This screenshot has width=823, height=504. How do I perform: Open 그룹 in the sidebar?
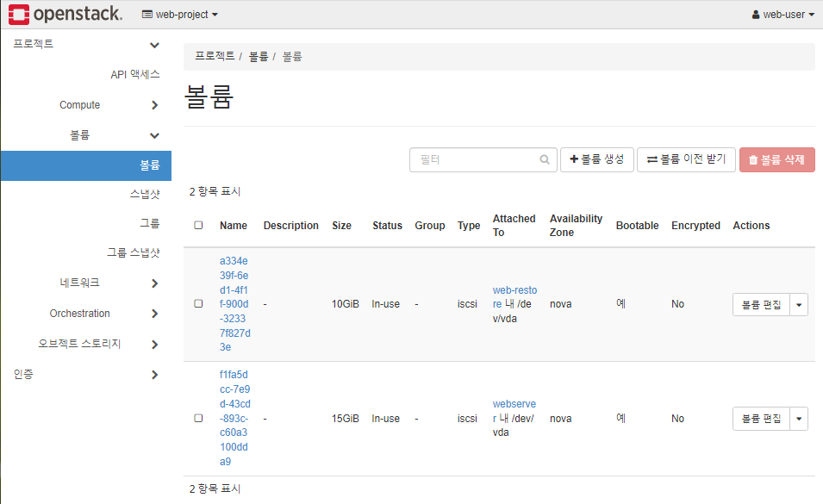pyautogui.click(x=150, y=224)
